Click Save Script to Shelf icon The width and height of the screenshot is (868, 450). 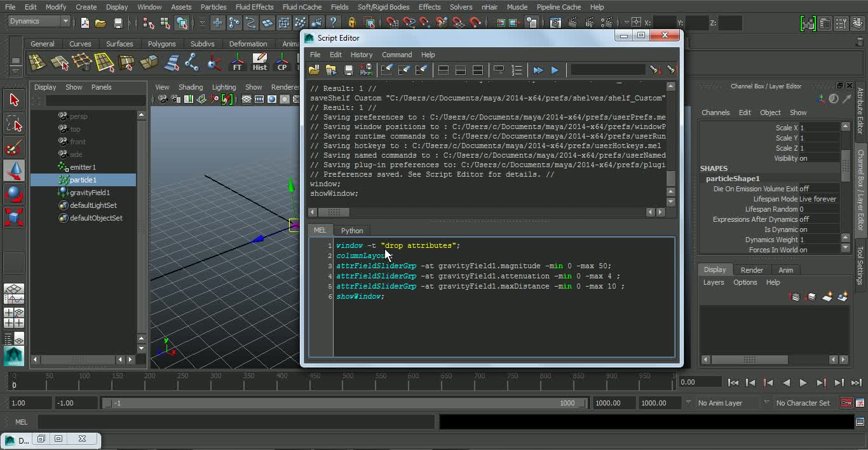point(366,70)
